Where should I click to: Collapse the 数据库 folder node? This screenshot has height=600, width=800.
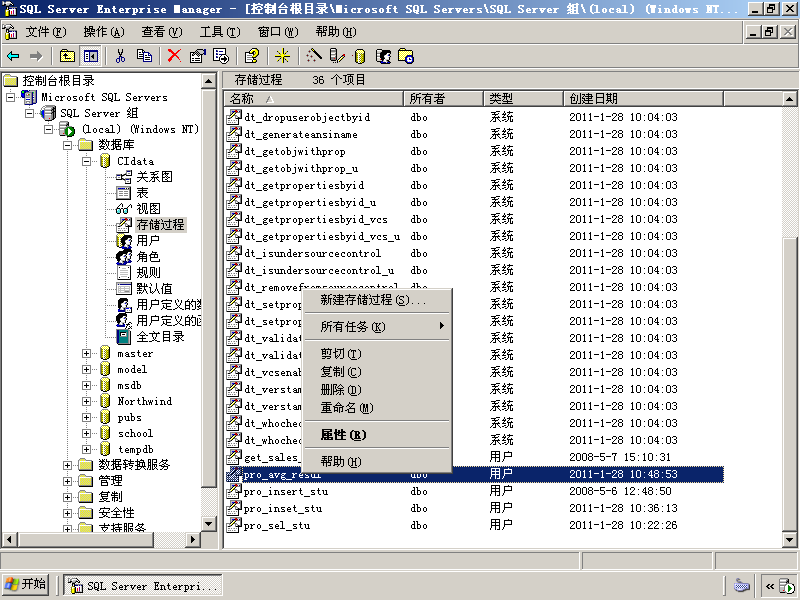[67, 145]
